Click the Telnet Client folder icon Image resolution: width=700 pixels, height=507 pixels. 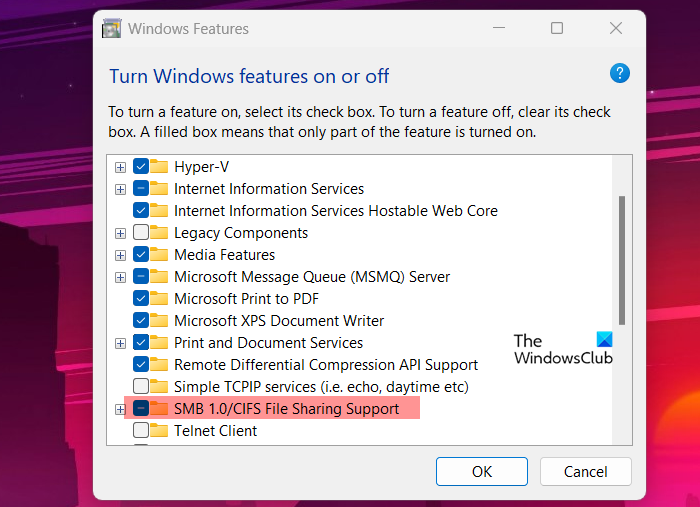(159, 431)
